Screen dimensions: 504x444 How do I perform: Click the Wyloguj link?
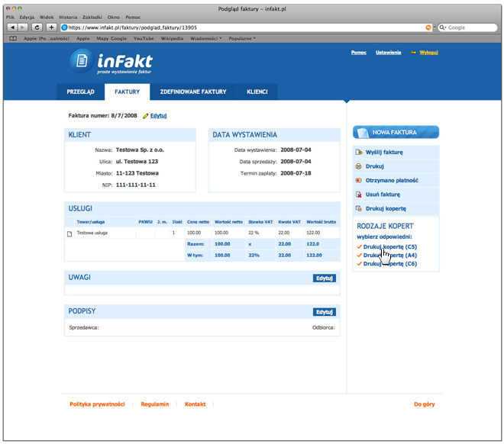tap(429, 53)
